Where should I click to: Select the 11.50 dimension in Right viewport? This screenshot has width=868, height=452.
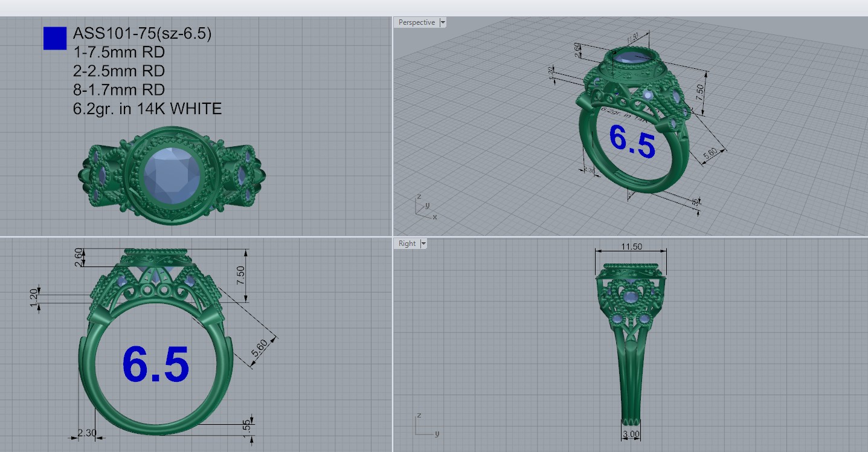631,247
